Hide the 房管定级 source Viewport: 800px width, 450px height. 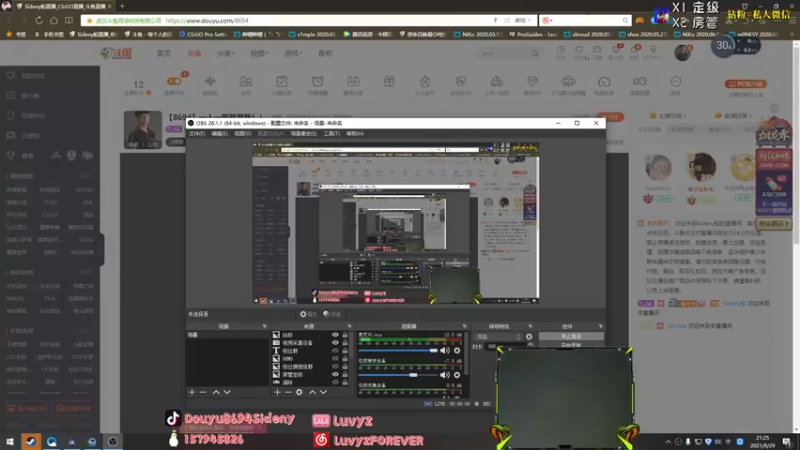tap(335, 374)
